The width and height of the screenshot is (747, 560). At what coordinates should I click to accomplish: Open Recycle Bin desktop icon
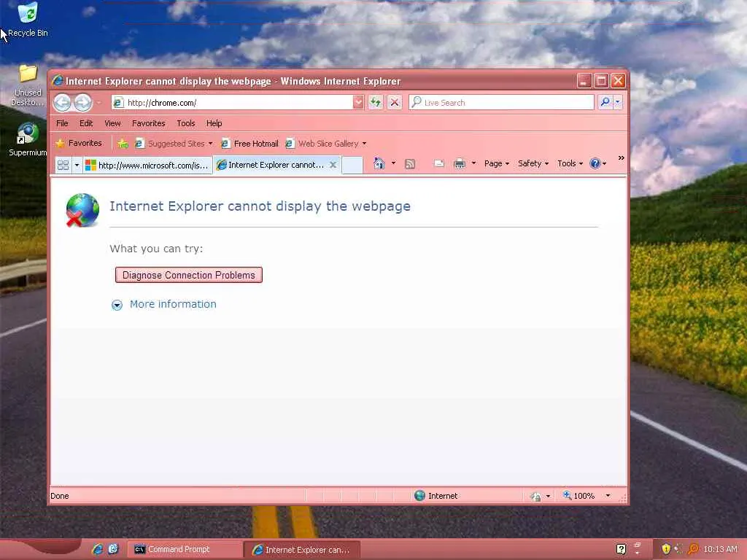[28, 19]
